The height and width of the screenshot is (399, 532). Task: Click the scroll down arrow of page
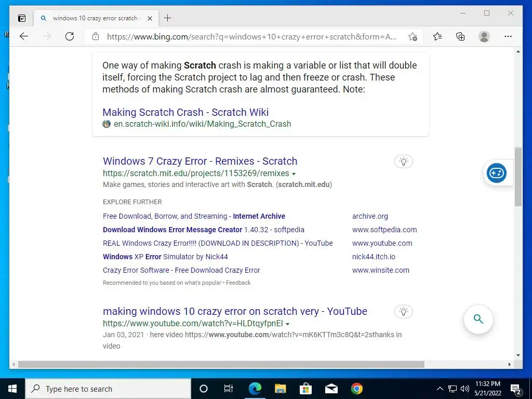518,355
